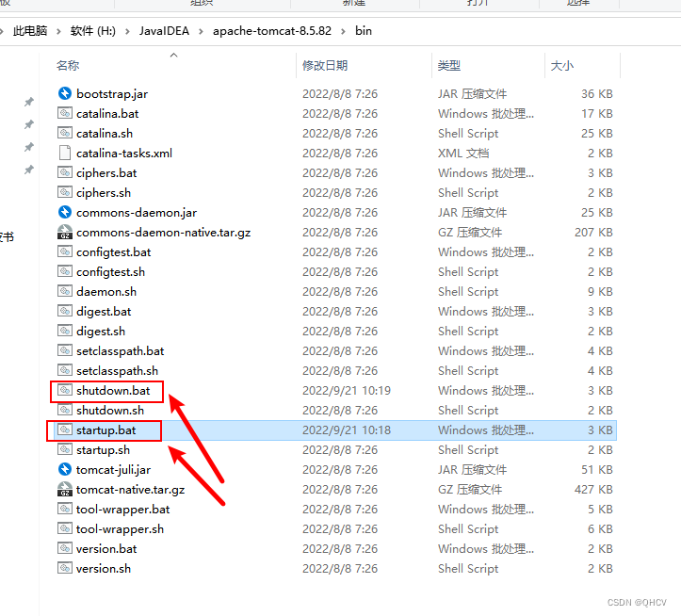Screen dimensions: 681x616
Task: Select file name setclasspath.sh
Action: coord(117,371)
